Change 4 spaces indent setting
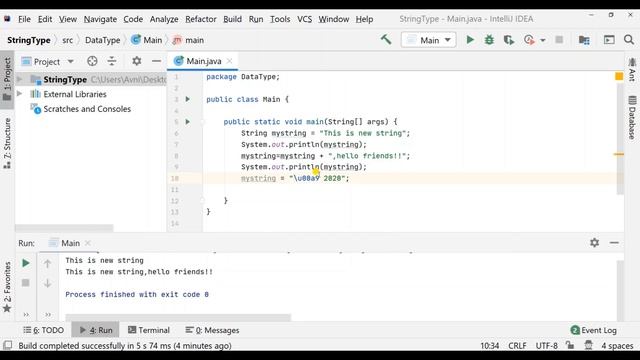The width and height of the screenshot is (640, 360). (617, 346)
